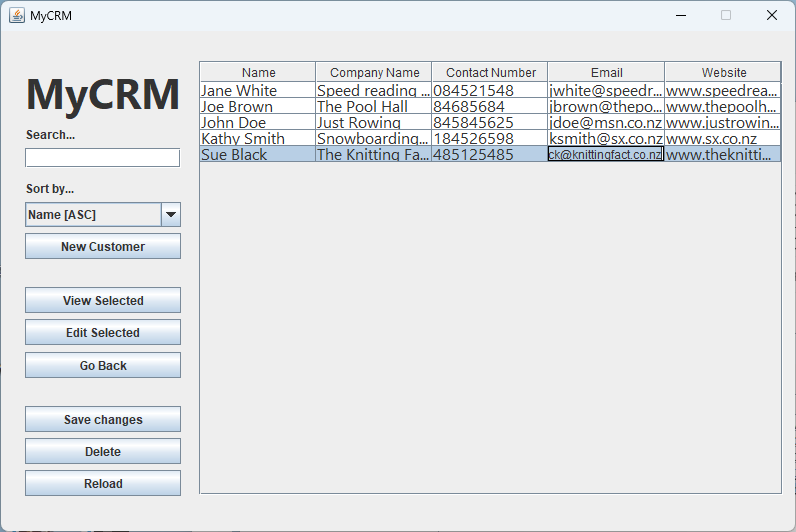This screenshot has width=796, height=532.
Task: Click the Email column header
Action: 606,72
